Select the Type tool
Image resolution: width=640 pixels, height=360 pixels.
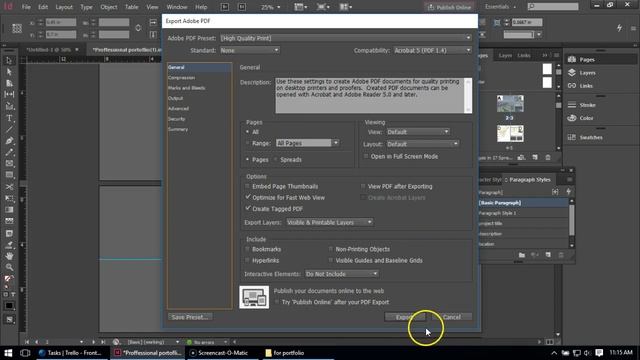tap(9, 118)
